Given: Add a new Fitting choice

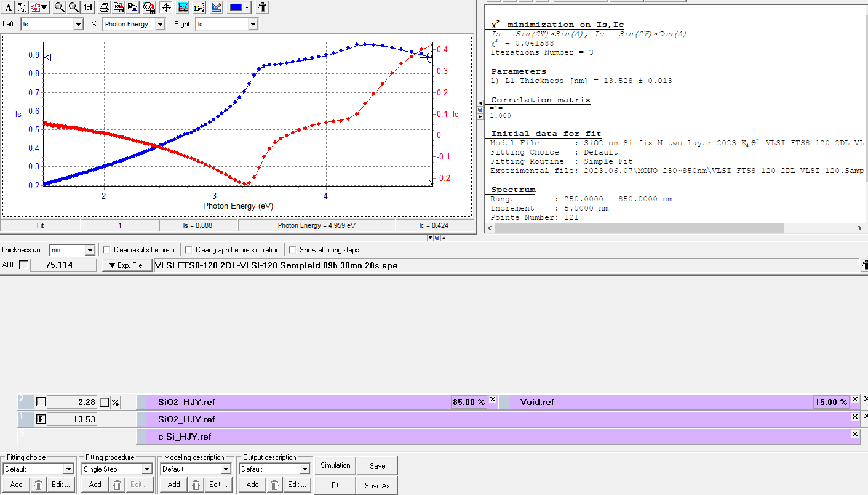Looking at the screenshot, I should coord(17,485).
